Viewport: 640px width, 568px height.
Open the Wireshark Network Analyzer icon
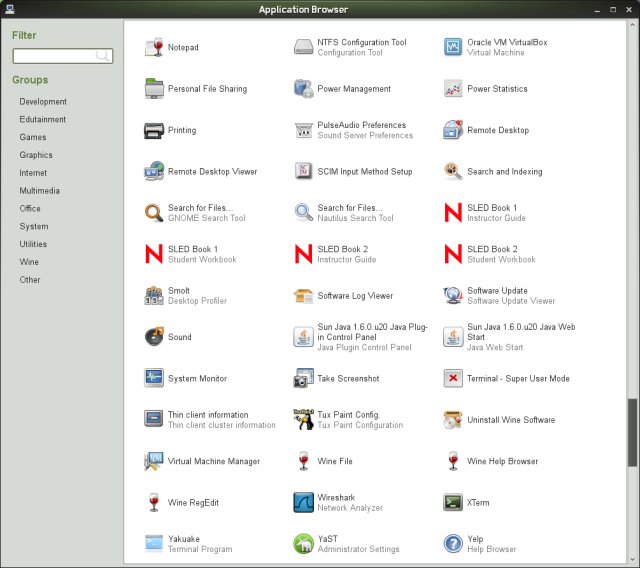(304, 502)
